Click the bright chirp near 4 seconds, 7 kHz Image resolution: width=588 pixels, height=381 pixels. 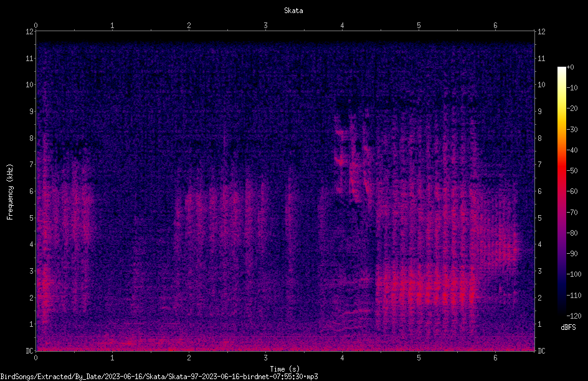341,162
